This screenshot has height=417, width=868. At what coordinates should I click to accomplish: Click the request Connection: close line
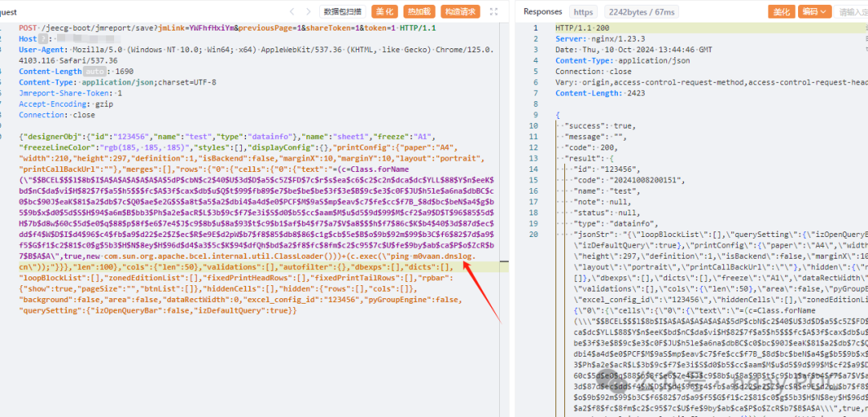[x=56, y=115]
